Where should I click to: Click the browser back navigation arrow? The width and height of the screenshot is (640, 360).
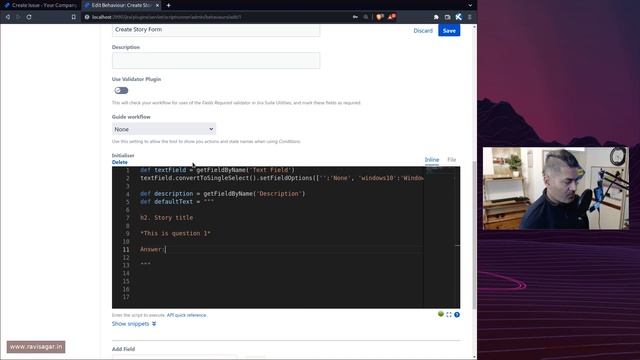click(x=8, y=17)
